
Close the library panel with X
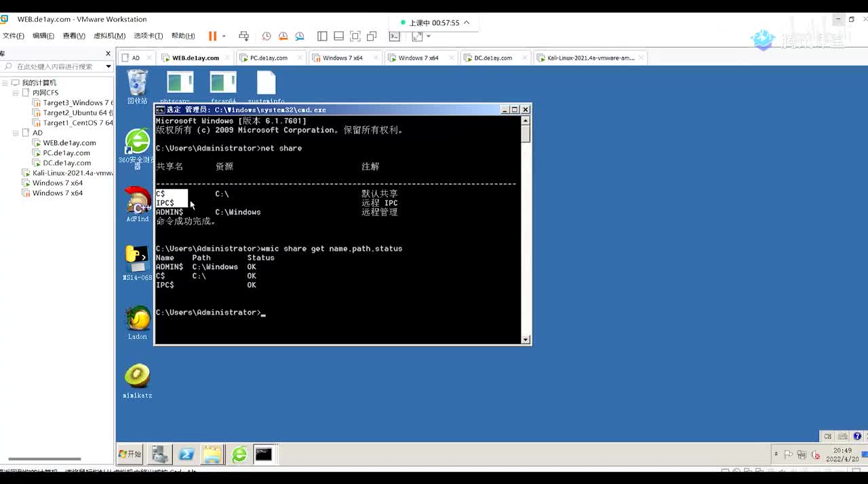(x=108, y=54)
